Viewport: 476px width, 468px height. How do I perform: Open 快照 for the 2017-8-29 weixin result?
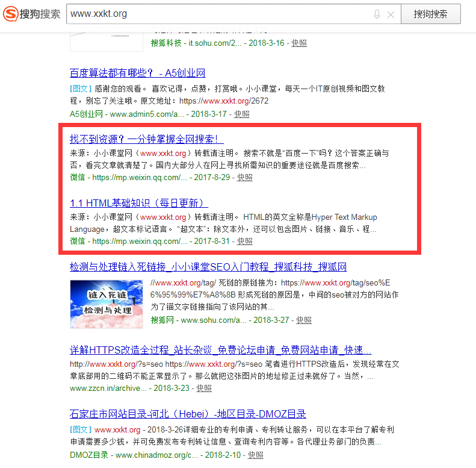click(245, 178)
